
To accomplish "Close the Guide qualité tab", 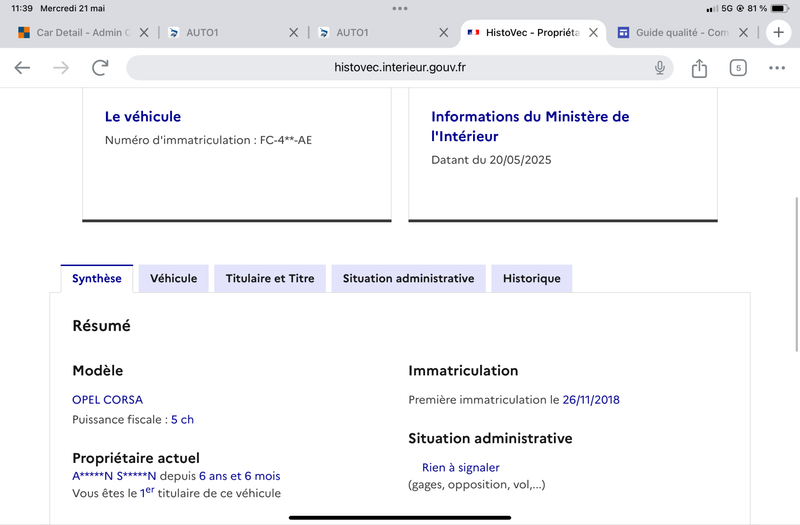I will (743, 33).
